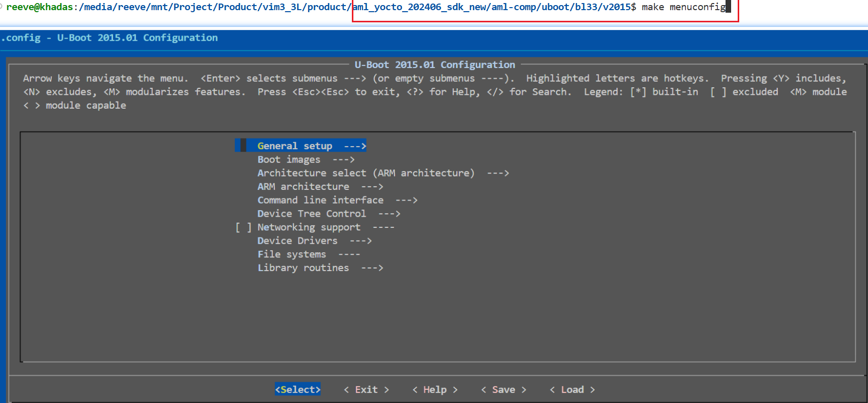Expand arrow next to Device Drivers
The width and height of the screenshot is (868, 403).
point(360,241)
